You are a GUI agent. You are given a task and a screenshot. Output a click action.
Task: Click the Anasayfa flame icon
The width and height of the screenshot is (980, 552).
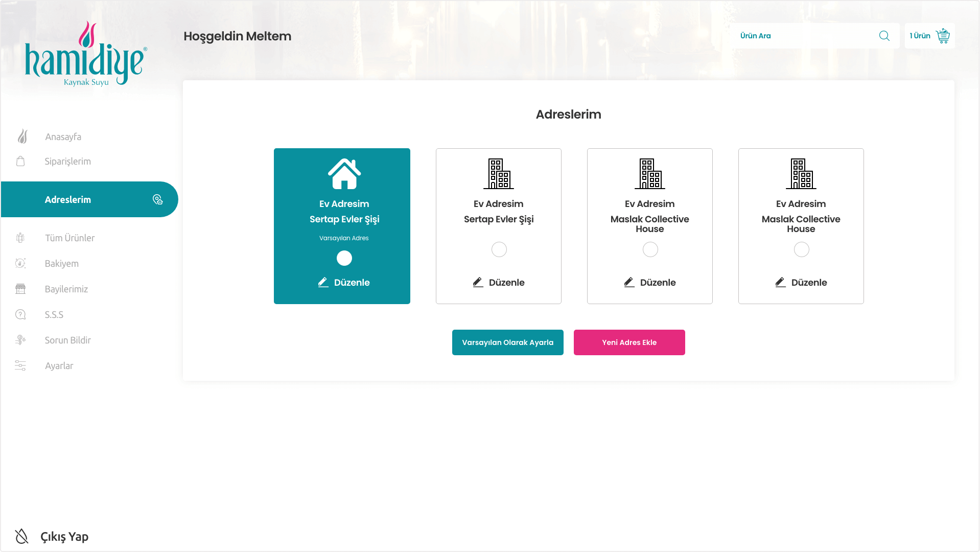click(x=22, y=136)
